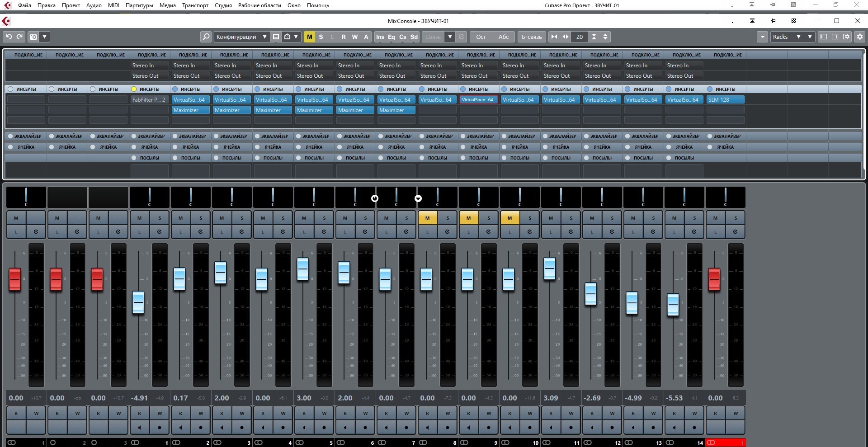Open FabFilter P... 2 insert slot
This screenshot has height=447, width=868.
point(150,99)
